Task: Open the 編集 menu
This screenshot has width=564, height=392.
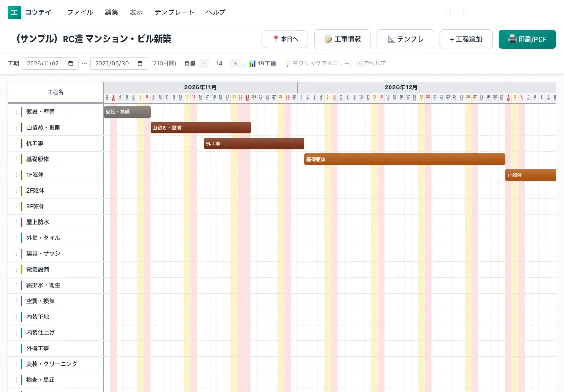Action: point(111,12)
